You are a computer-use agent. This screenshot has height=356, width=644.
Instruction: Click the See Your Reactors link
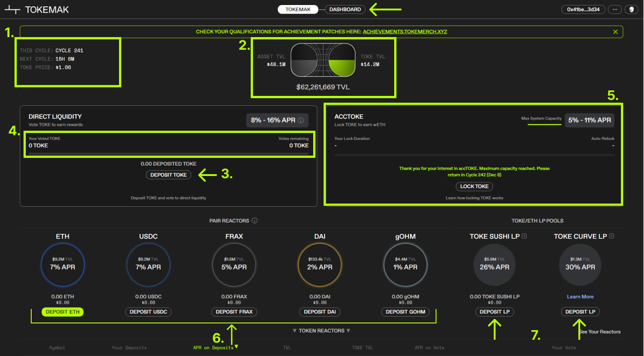coord(600,332)
